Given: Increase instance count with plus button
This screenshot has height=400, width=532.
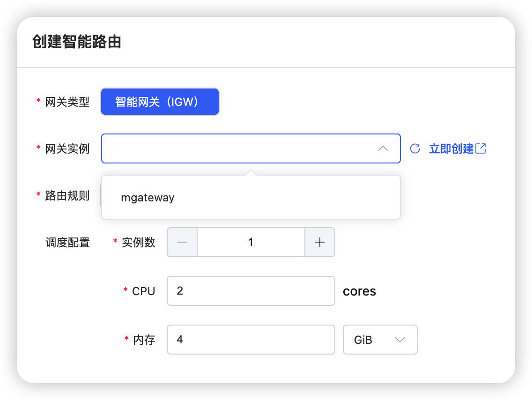Looking at the screenshot, I should (x=320, y=242).
